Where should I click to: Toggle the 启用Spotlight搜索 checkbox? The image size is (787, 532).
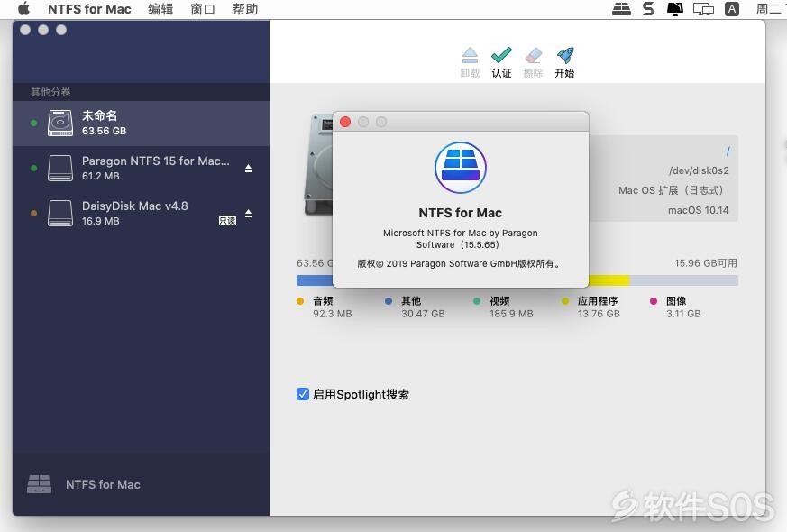click(x=303, y=394)
